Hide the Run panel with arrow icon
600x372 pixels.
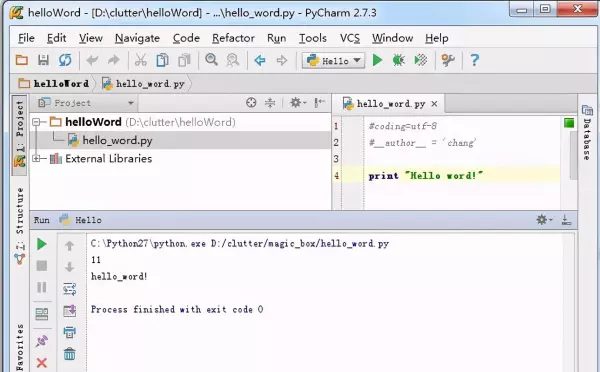[x=566, y=220]
